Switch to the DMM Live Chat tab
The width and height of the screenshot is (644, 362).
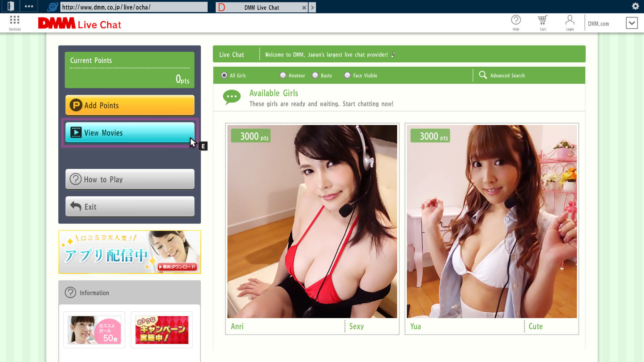[262, 7]
